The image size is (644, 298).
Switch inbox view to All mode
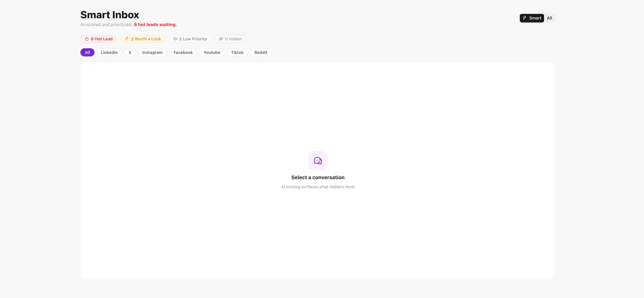click(x=549, y=18)
